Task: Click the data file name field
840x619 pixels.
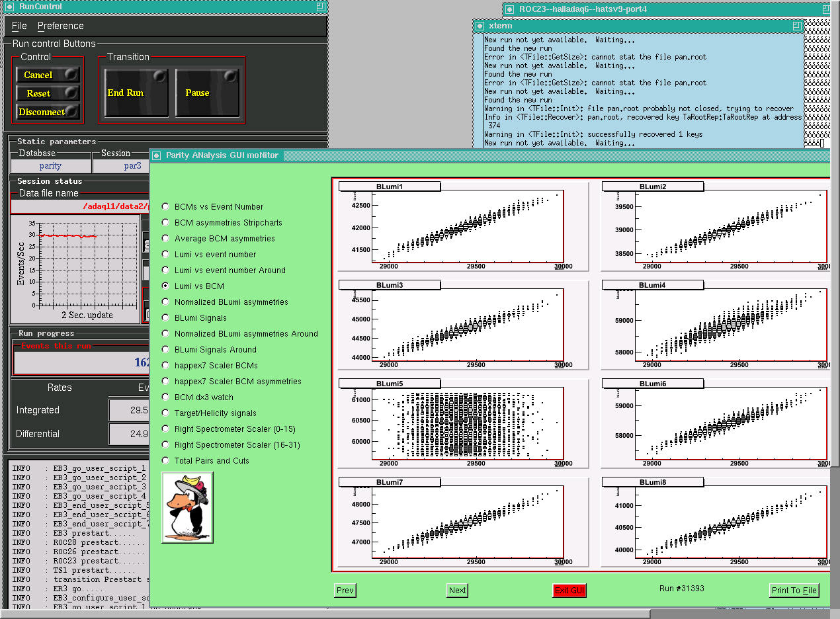Action: 81,206
